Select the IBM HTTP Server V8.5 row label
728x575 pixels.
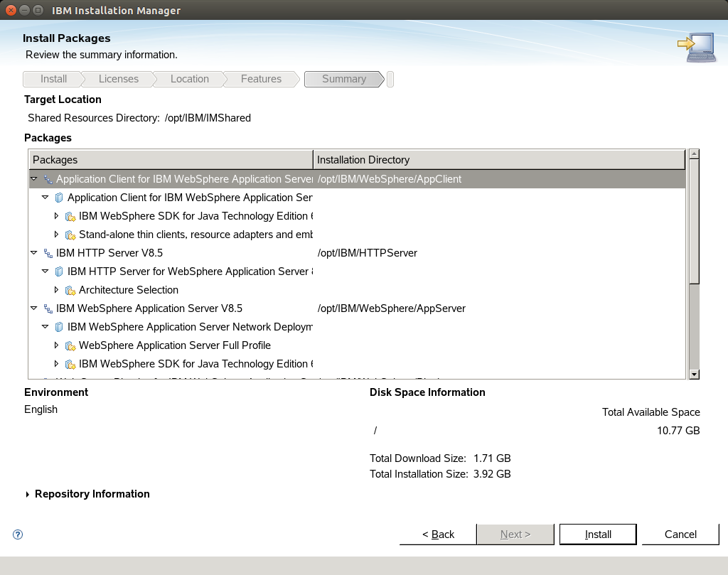[109, 253]
